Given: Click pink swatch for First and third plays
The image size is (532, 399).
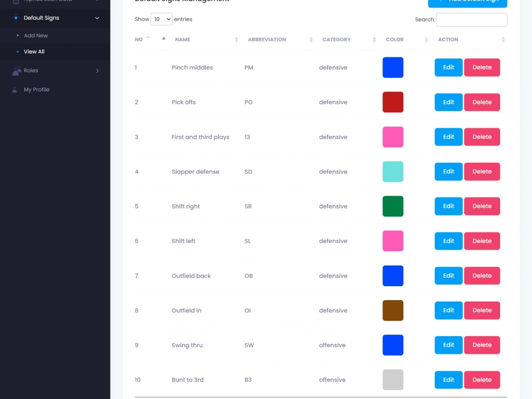Looking at the screenshot, I should (x=393, y=137).
